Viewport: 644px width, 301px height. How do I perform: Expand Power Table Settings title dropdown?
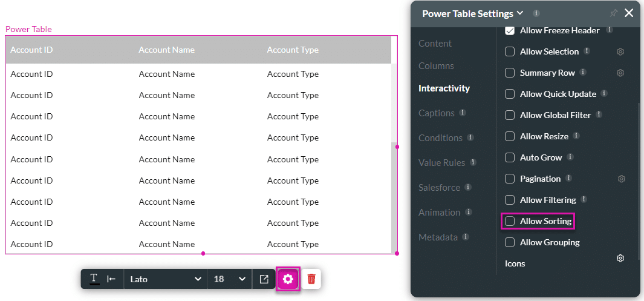click(520, 13)
